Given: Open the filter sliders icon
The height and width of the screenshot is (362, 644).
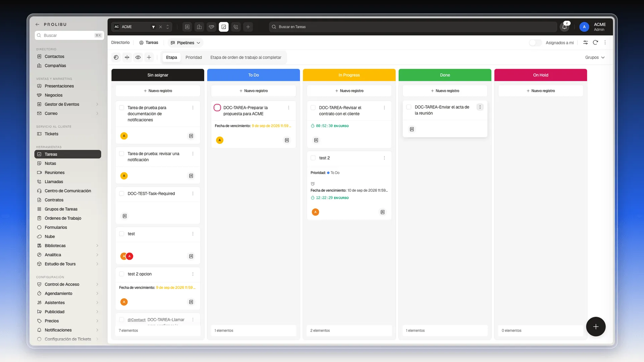Looking at the screenshot, I should pos(585,43).
